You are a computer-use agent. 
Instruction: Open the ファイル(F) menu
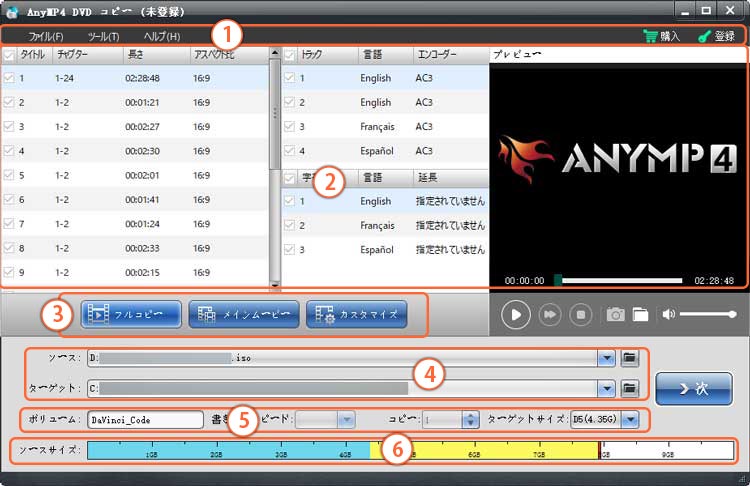[x=45, y=36]
